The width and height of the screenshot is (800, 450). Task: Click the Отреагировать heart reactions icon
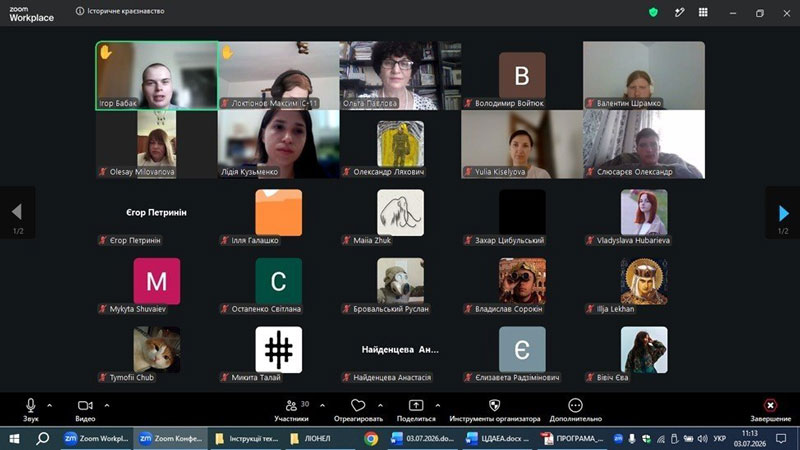click(x=358, y=406)
